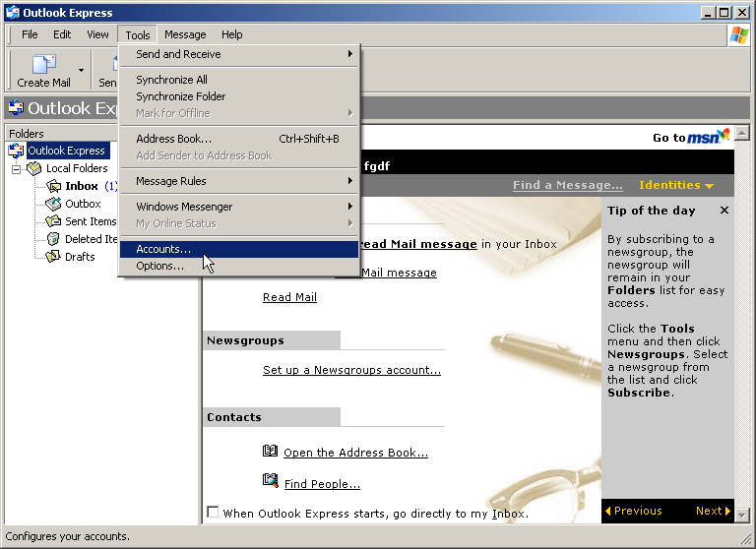Click the Contacts section heading

pyautogui.click(x=234, y=417)
